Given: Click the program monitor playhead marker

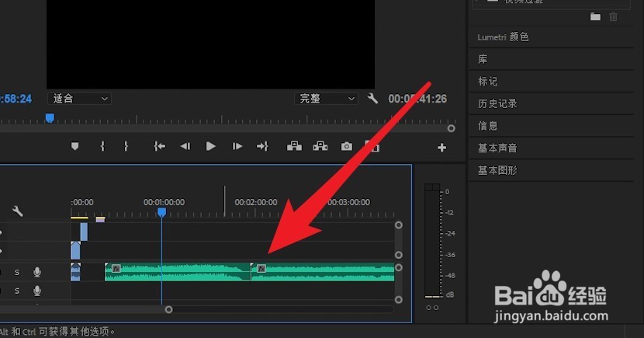Looking at the screenshot, I should [50, 118].
